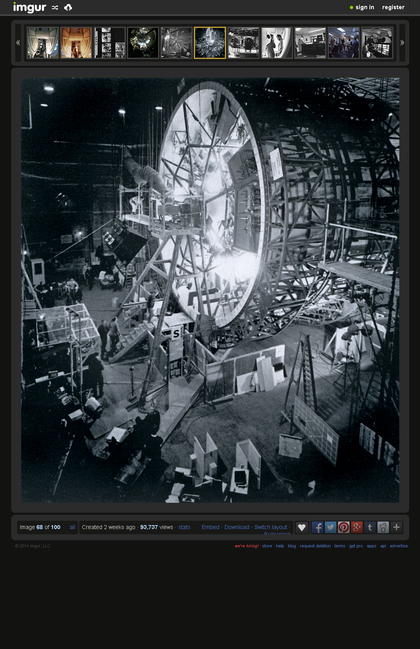The image size is (420, 649).
Task: Favorite the image with heart icon
Action: (x=302, y=527)
